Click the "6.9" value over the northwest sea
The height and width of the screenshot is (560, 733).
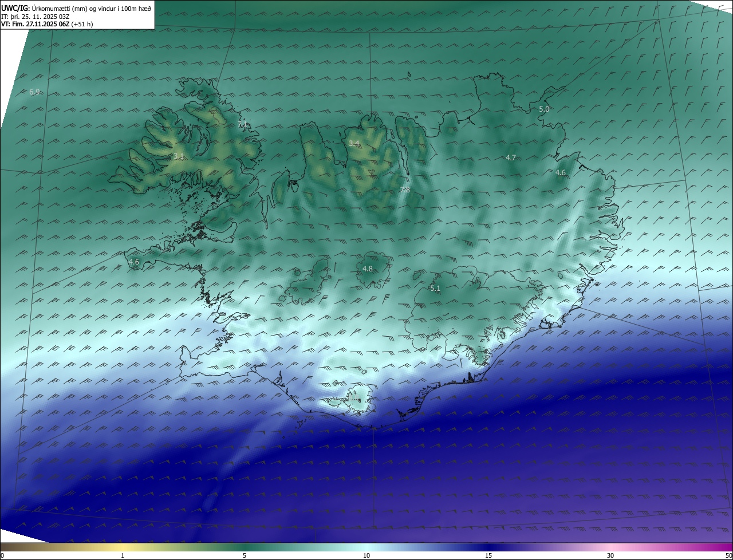coord(34,92)
